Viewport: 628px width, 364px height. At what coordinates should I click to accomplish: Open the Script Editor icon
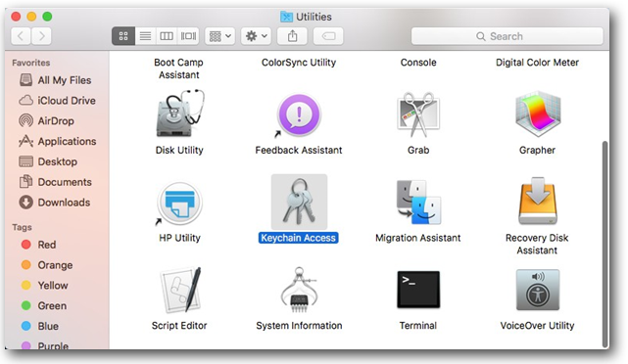coord(180,290)
